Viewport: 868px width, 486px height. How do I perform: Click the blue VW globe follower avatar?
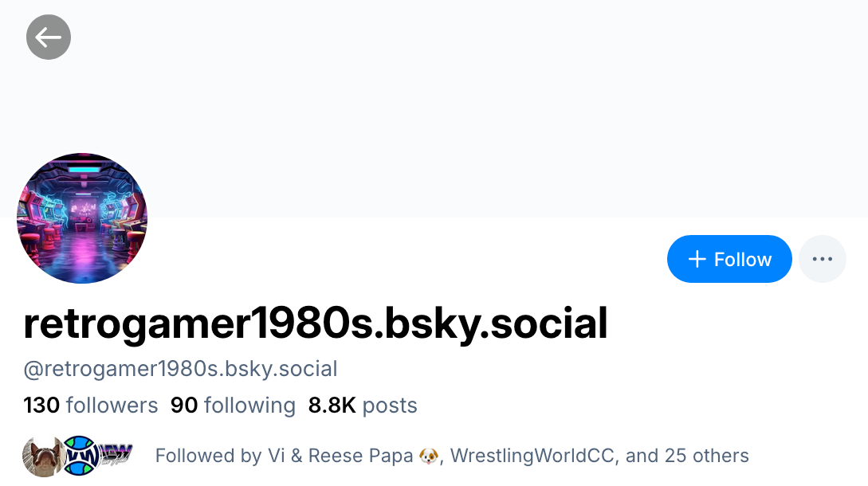[79, 455]
